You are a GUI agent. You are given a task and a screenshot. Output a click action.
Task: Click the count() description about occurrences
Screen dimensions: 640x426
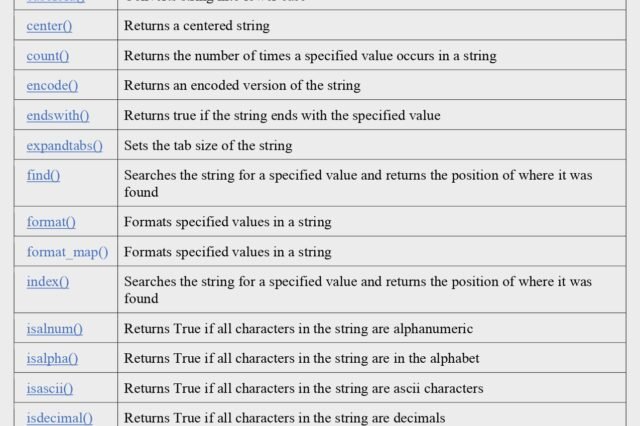click(310, 55)
